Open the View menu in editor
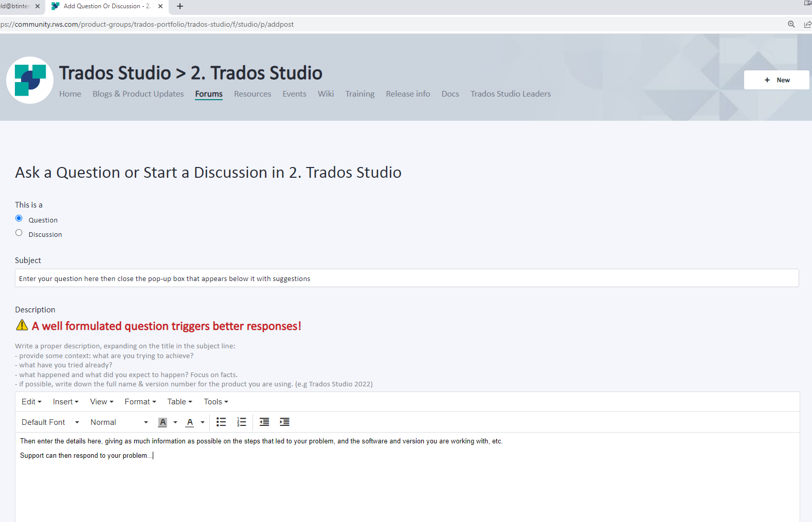This screenshot has width=812, height=522. [x=101, y=402]
